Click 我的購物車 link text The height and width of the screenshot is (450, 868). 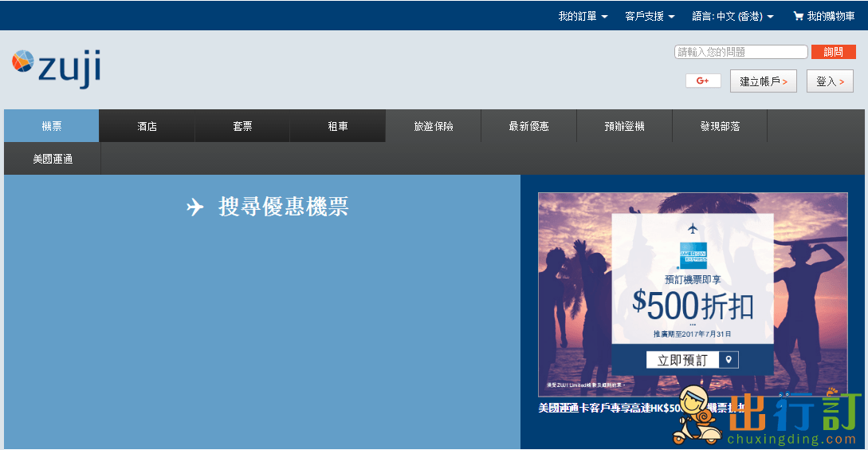point(831,16)
